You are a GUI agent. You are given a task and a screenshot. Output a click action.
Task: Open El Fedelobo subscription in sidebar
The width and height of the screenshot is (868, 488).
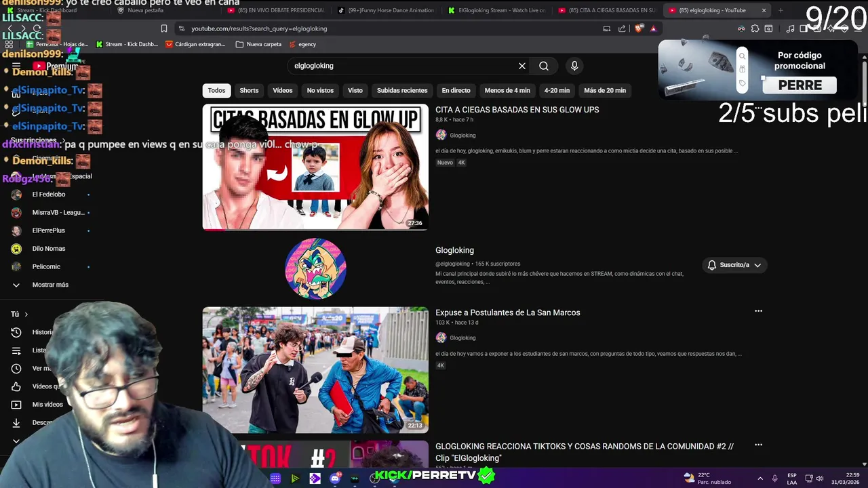(49, 195)
